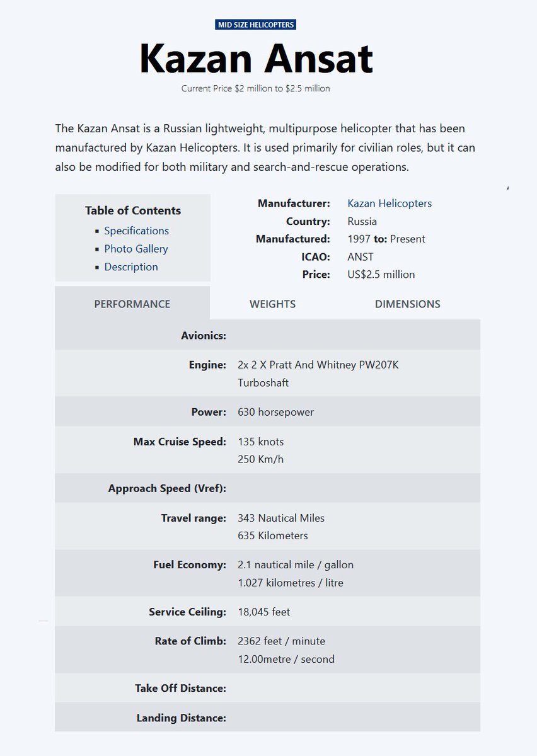Select the 630 horsepower value

click(275, 412)
